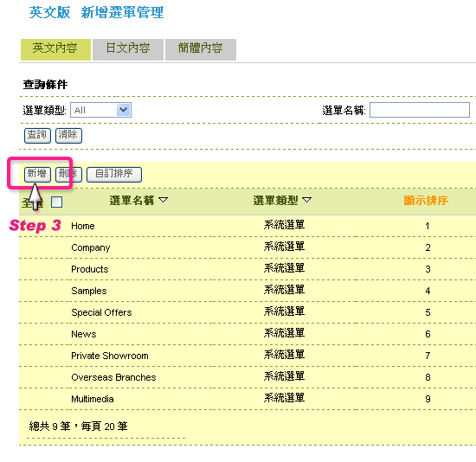Focus the 選單名稱 text field
This screenshot has width=476, height=462.
(420, 110)
